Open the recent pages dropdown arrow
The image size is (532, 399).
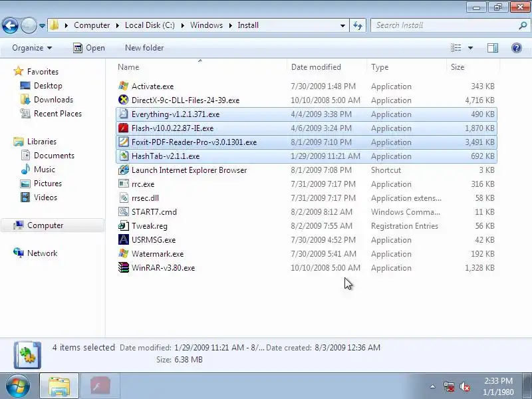42,25
